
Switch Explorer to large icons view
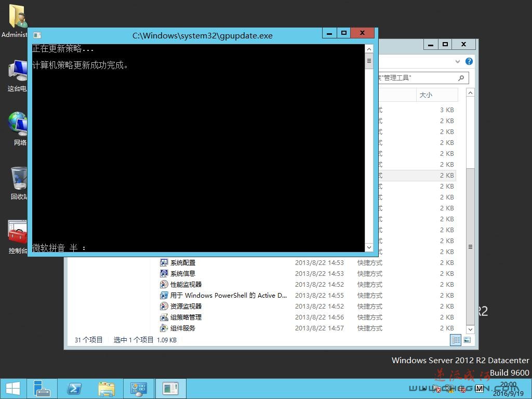467,340
